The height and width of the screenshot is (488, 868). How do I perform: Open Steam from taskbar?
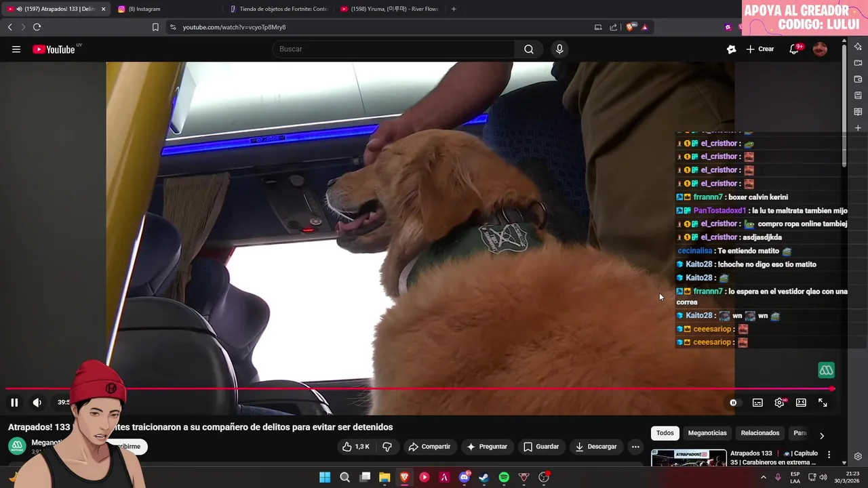coord(484,477)
